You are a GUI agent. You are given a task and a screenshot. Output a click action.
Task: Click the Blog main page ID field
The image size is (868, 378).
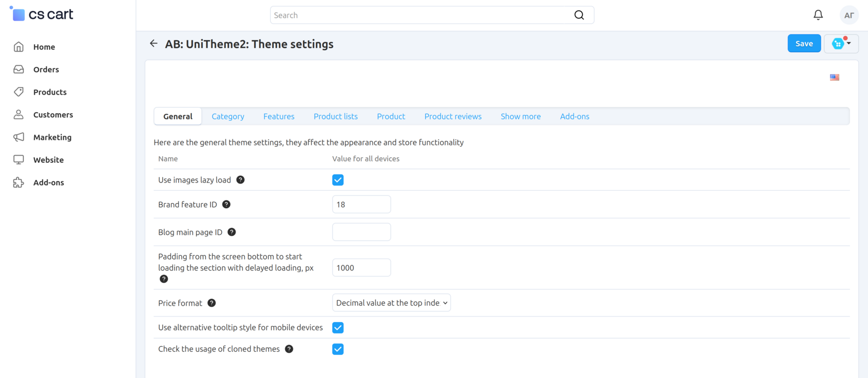362,232
